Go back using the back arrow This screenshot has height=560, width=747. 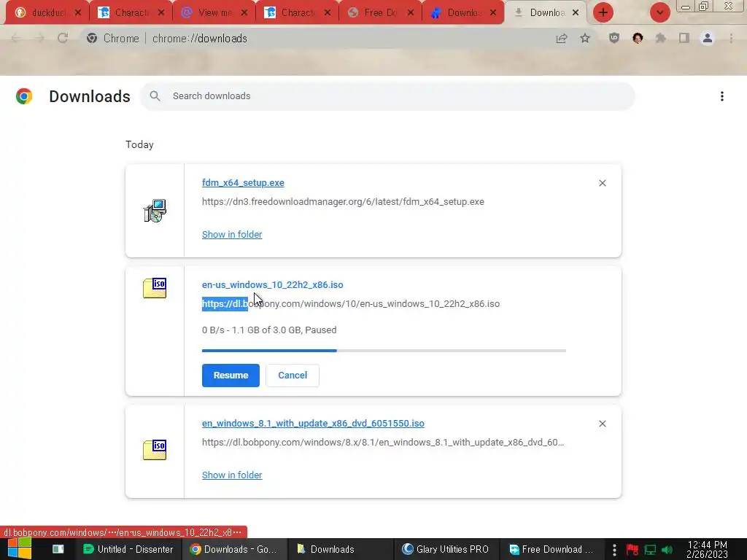click(16, 38)
